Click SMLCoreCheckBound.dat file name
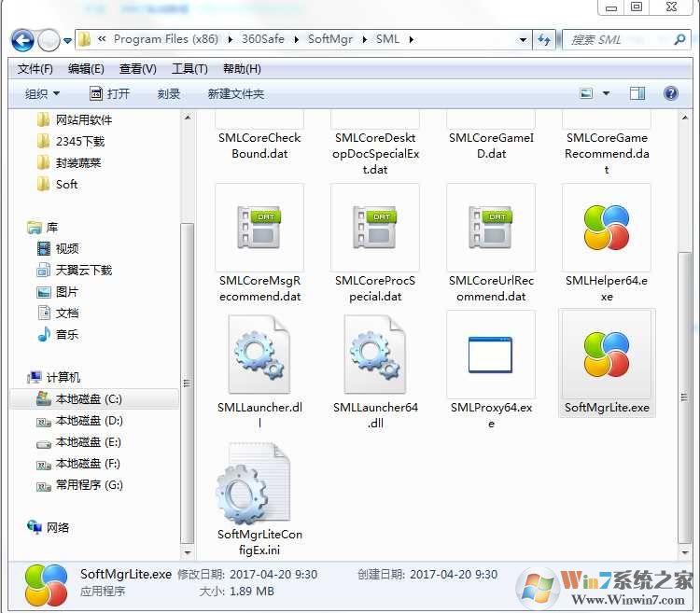The image size is (700, 613). 259,146
